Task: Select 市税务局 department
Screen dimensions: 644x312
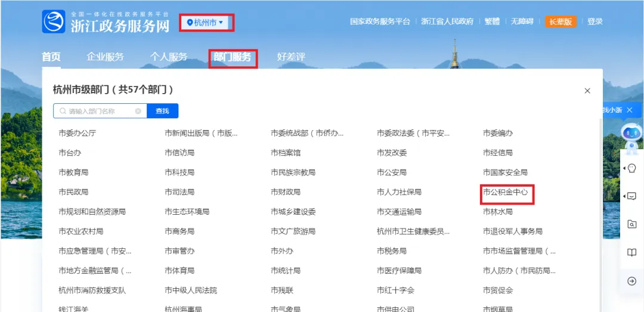Action: pyautogui.click(x=392, y=251)
